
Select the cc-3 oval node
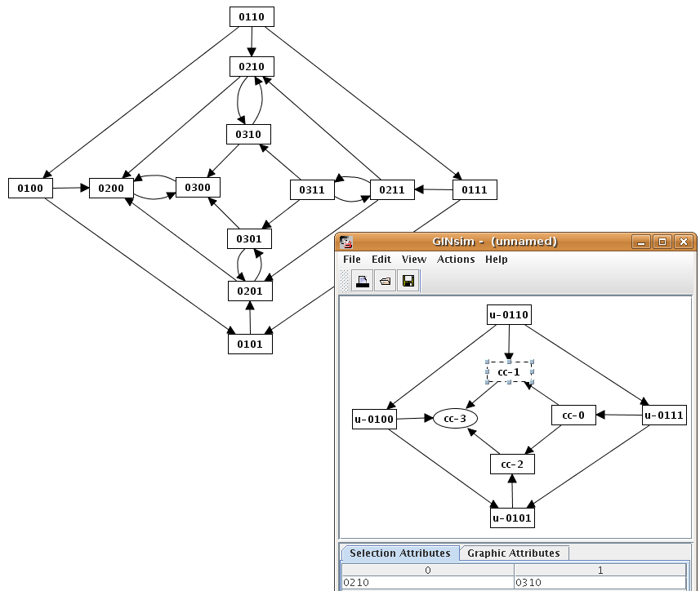point(455,419)
